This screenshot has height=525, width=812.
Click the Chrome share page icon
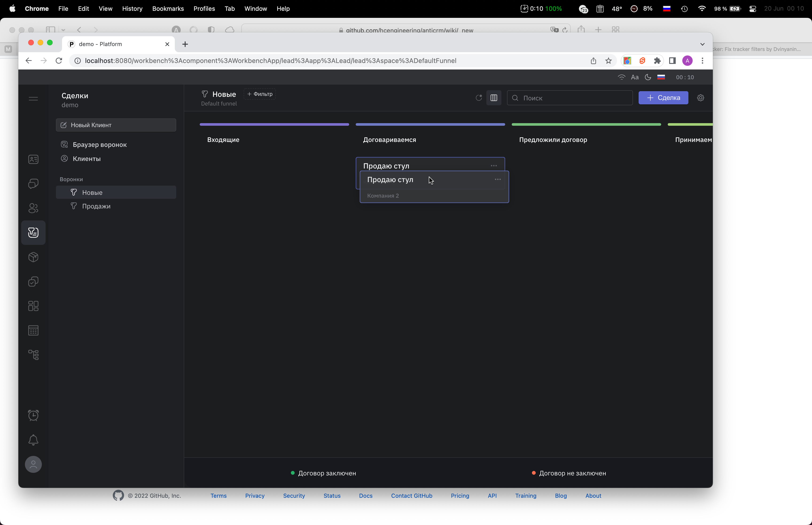(x=593, y=61)
